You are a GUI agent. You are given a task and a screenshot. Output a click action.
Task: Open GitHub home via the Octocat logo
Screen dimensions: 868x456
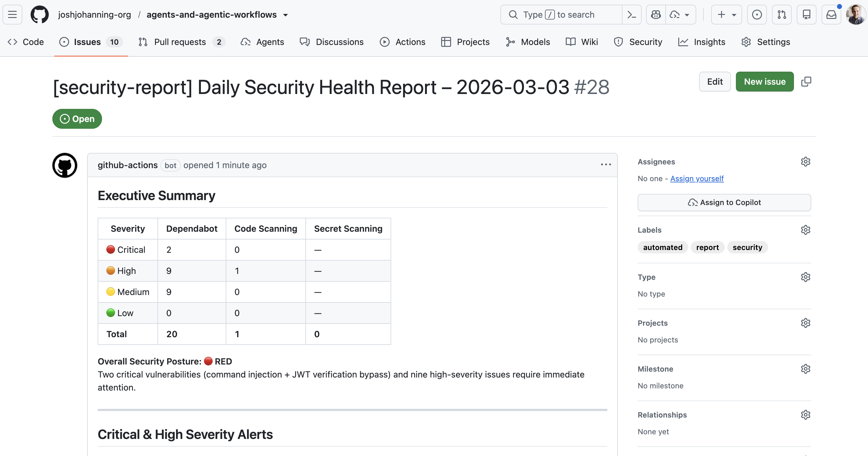[x=39, y=14]
